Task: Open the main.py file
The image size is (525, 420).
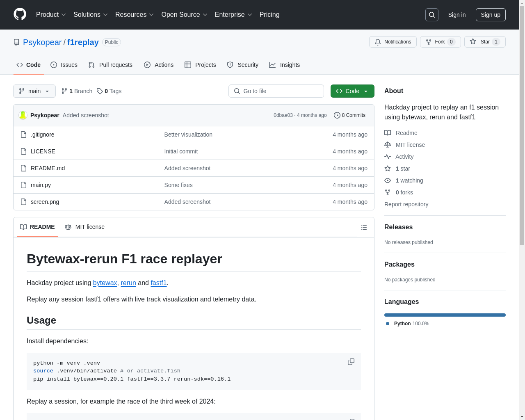Action: (41, 185)
